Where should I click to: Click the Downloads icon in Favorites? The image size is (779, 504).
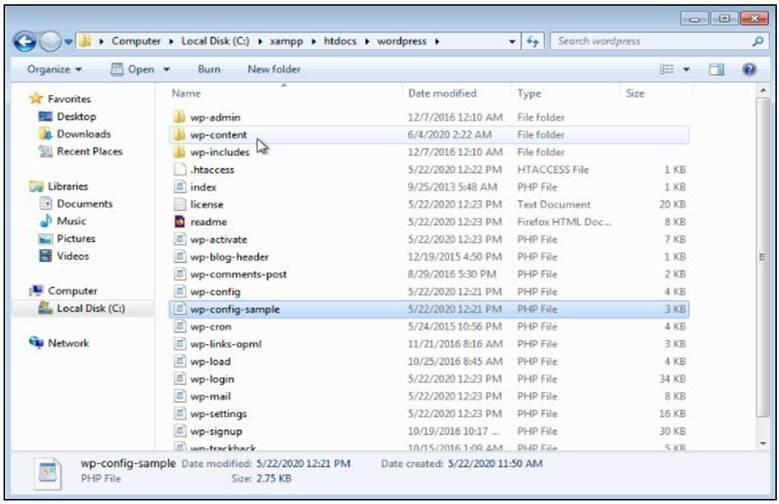45,134
